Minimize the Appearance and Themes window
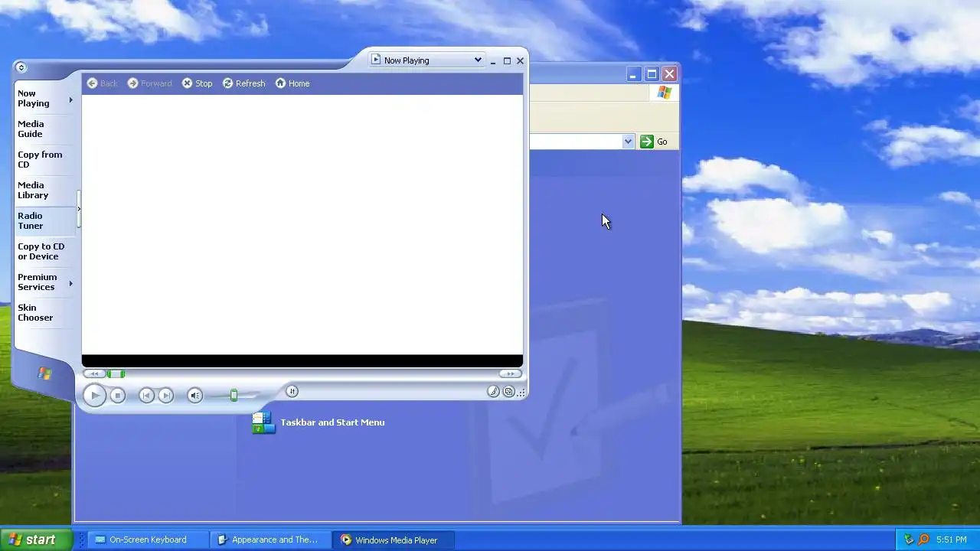 click(x=633, y=74)
